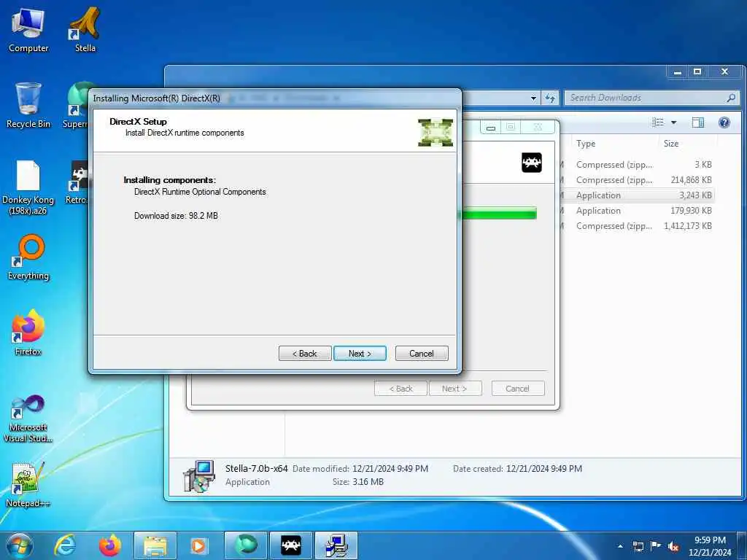Show hidden system tray icons
This screenshot has width=747, height=560.
click(620, 546)
